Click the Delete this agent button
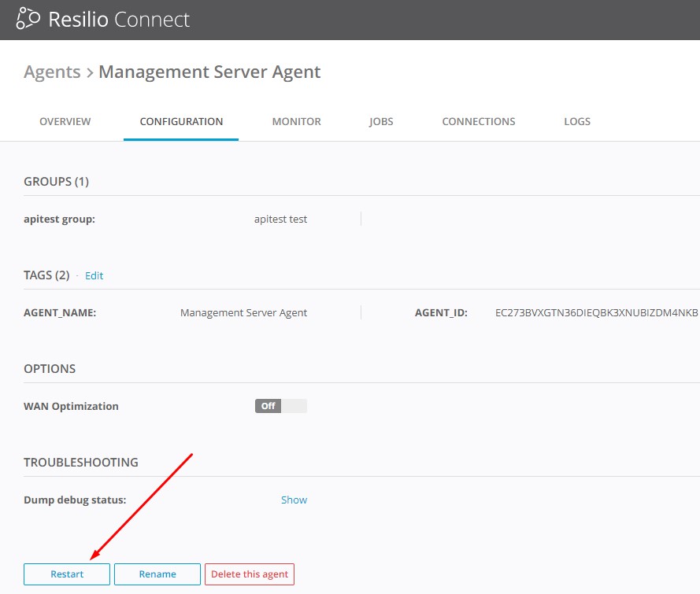The image size is (700, 594). [x=250, y=574]
